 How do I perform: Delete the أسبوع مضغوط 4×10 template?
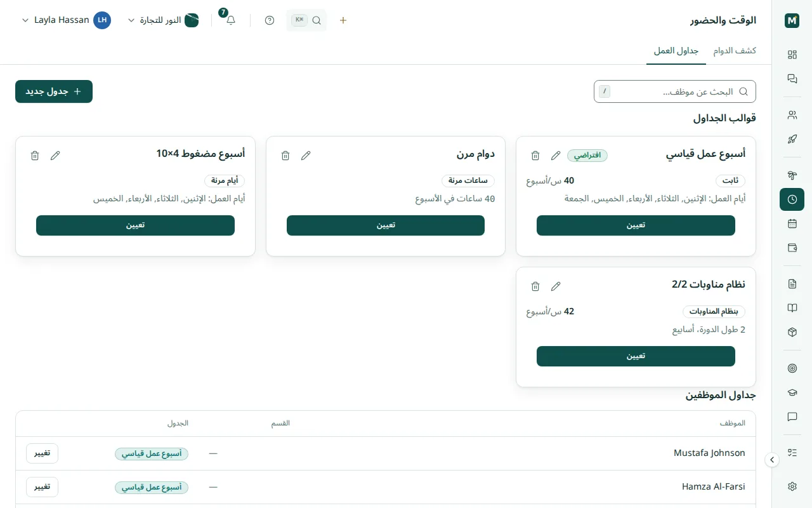[x=35, y=156]
